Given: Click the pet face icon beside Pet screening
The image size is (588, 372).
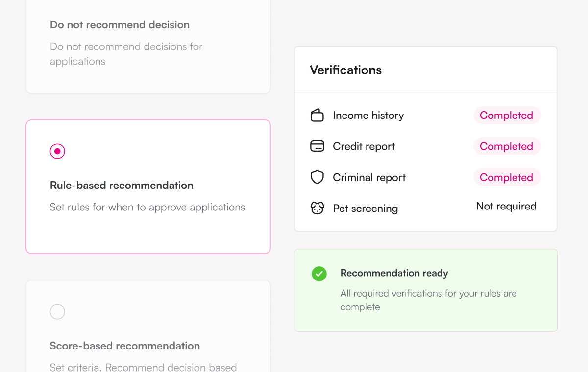Looking at the screenshot, I should tap(318, 208).
